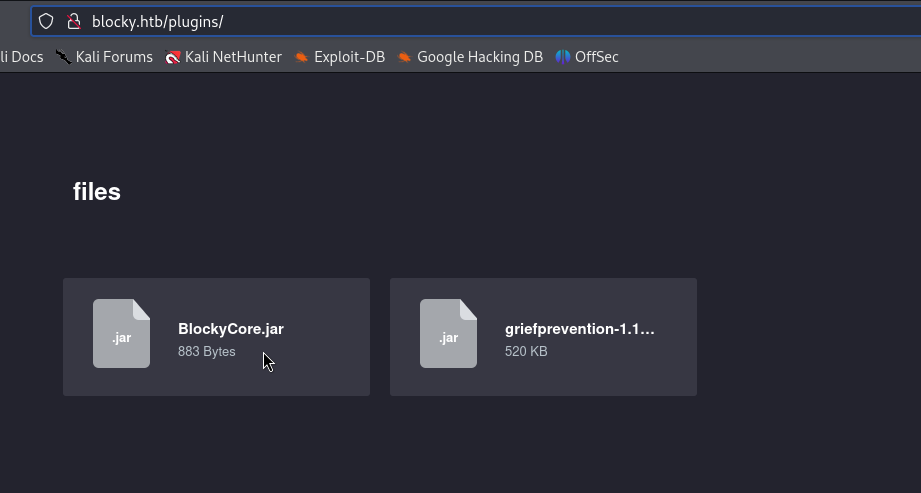
Task: Click the 883 Bytes size text
Action: [x=206, y=352]
